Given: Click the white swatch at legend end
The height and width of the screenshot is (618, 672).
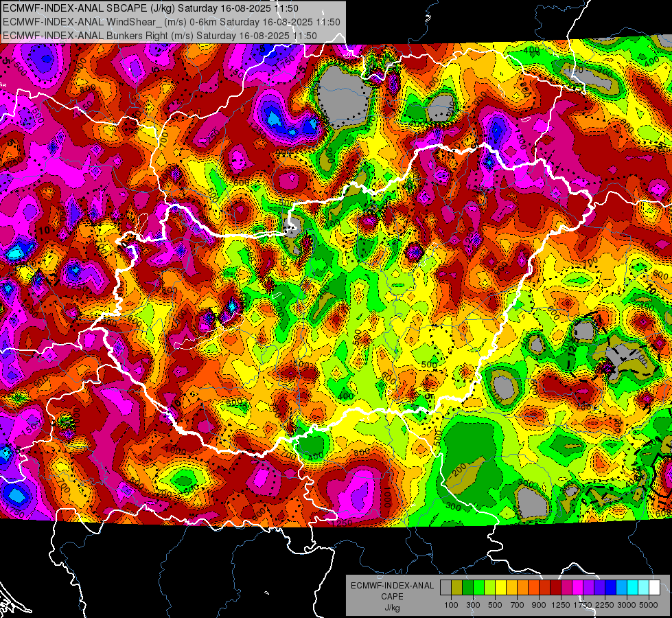Looking at the screenshot, I should point(655,587).
